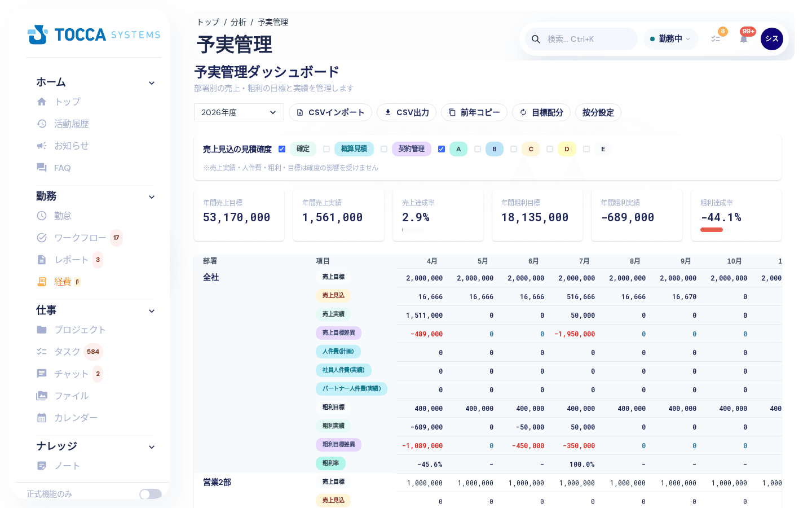The image size is (812, 508).
Task: Open the 活動履歴 history icon
Action: click(42, 124)
